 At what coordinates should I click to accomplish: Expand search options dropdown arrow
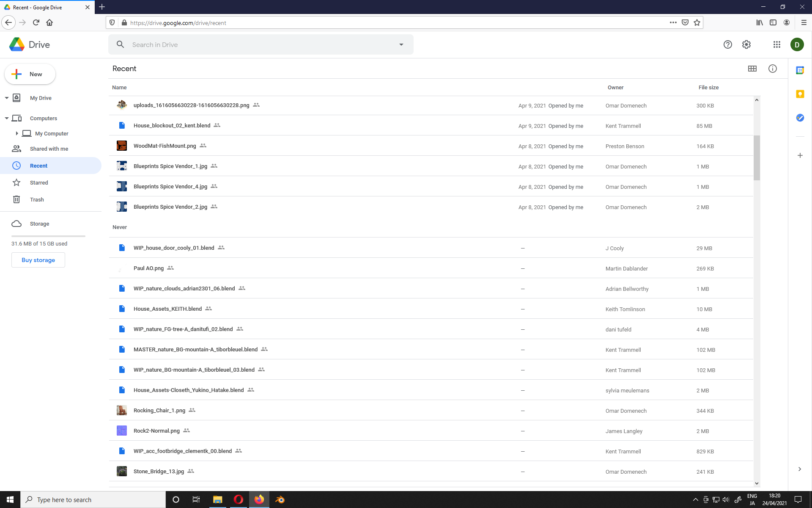pyautogui.click(x=401, y=44)
